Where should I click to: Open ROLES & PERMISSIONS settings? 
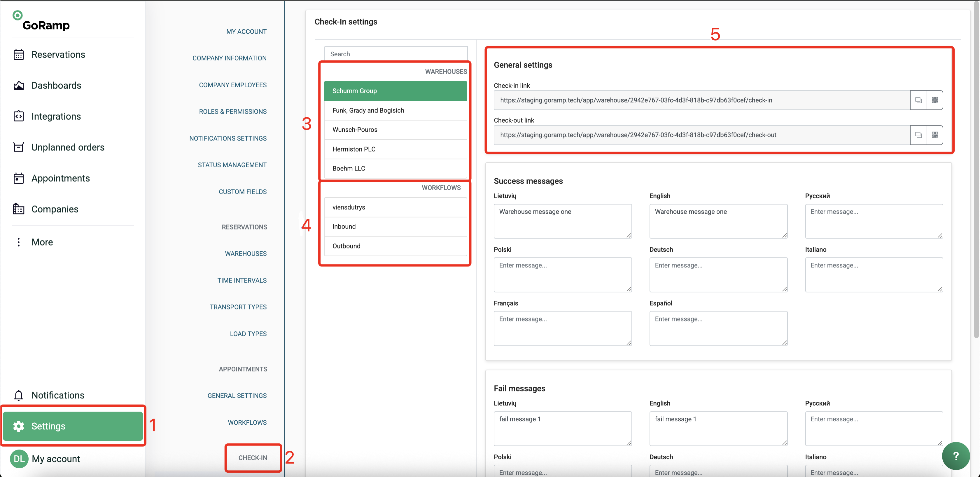[x=232, y=112]
